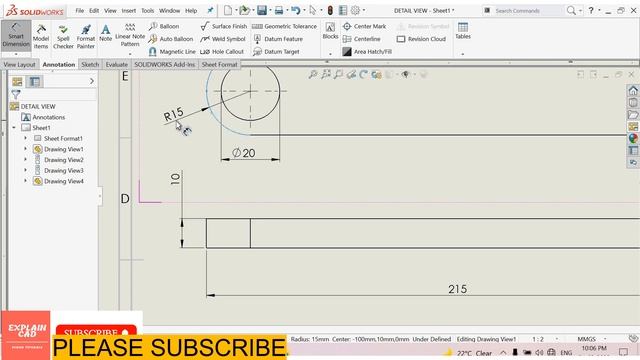Open the taskbar clock 10:06 PM
The height and width of the screenshot is (360, 640).
594,348
